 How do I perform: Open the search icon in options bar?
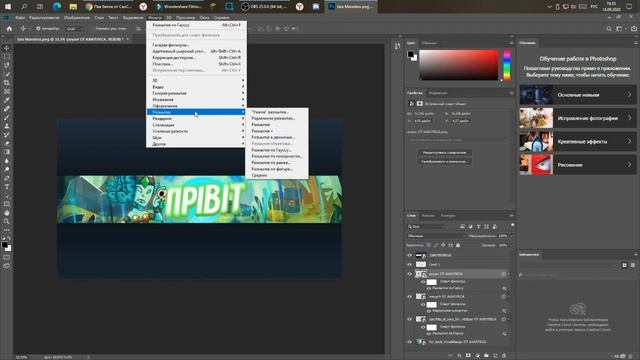click(609, 29)
